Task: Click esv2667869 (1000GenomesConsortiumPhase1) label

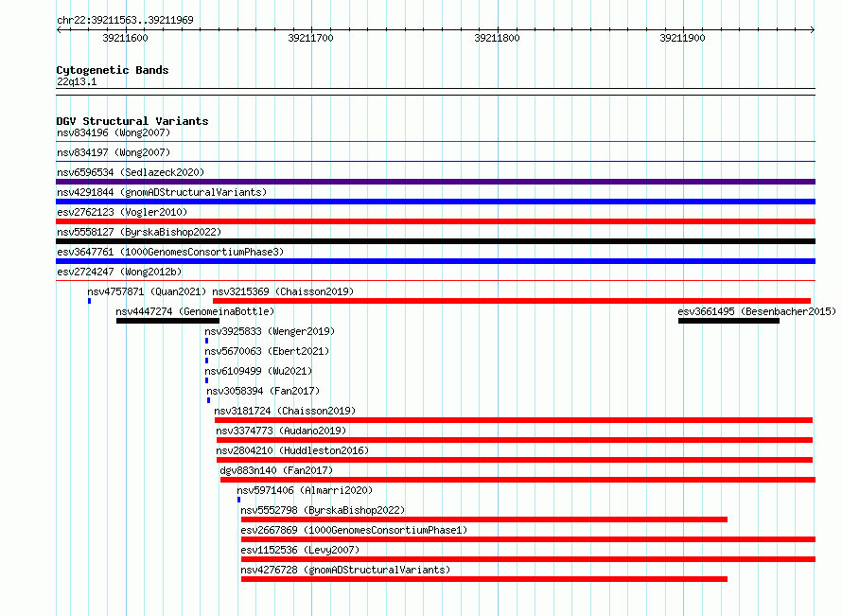Action: [x=354, y=530]
